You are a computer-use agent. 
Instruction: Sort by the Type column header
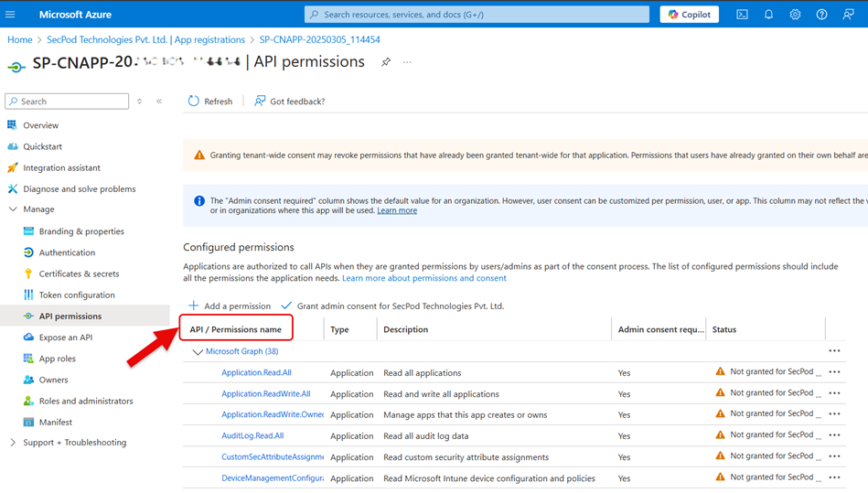point(339,330)
